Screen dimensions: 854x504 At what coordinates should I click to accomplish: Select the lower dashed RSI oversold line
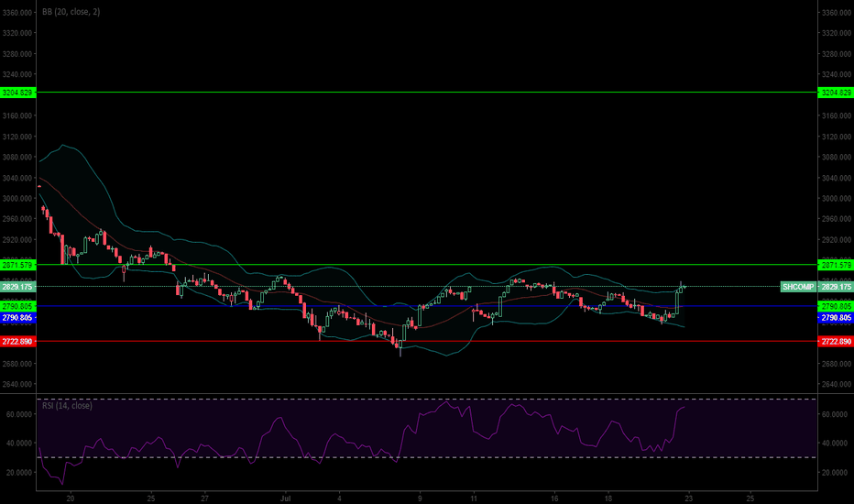point(427,457)
